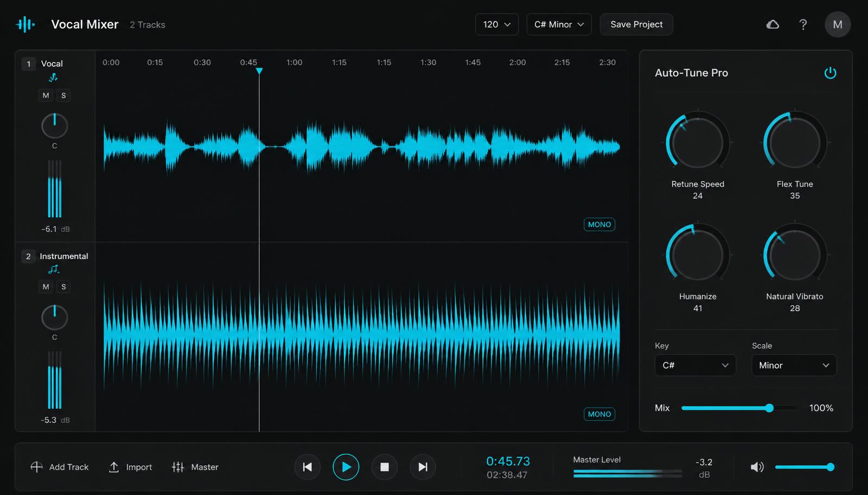
Task: Click the Vocal track microphone-note icon
Action: pyautogui.click(x=53, y=78)
